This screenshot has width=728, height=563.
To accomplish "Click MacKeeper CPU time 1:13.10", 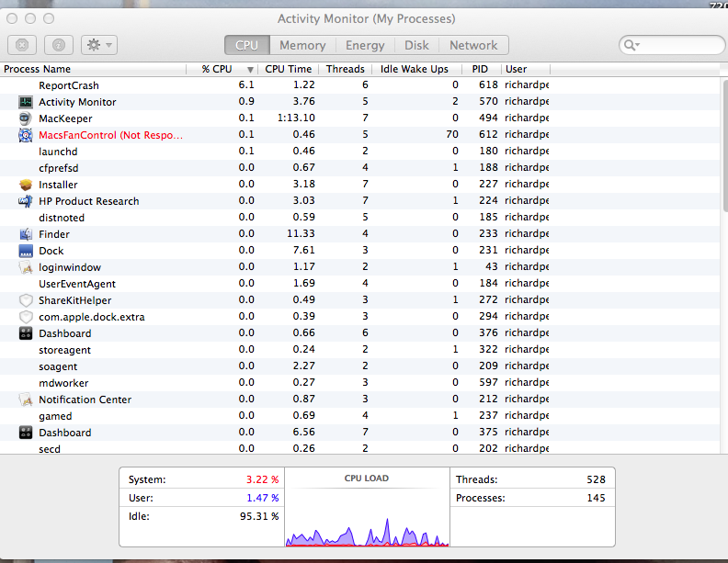I will 296,118.
